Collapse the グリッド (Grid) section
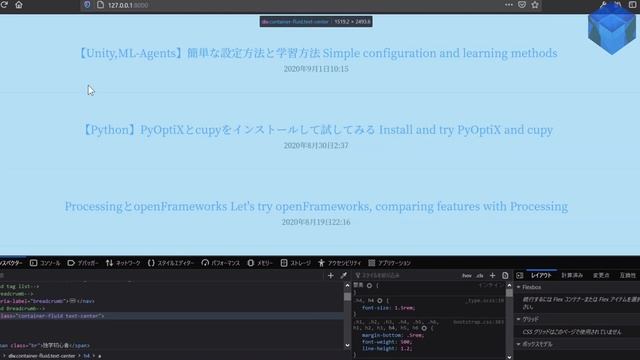Screen dimensions: 640x360 pyautogui.click(x=519, y=319)
